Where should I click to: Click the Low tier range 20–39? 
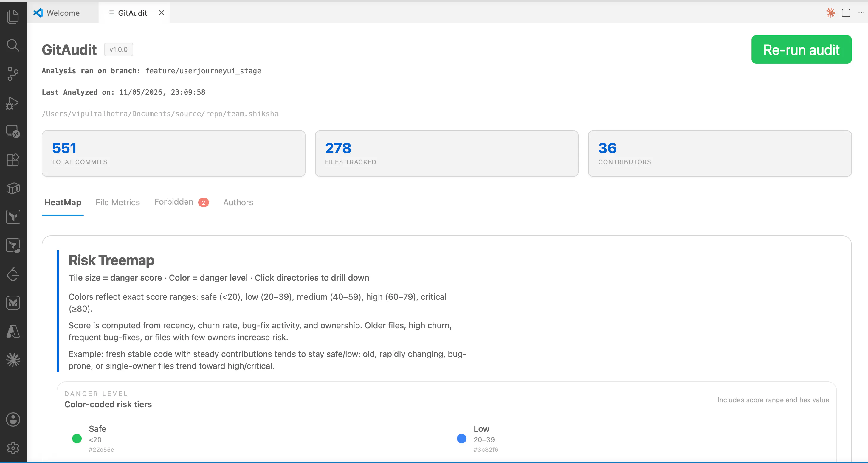pos(484,439)
